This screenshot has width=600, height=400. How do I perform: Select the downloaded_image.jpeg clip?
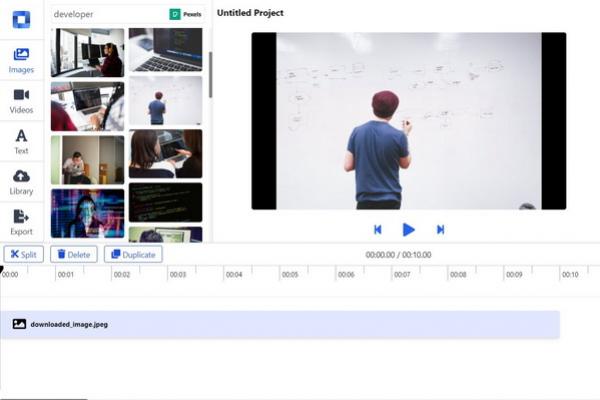pos(280,325)
